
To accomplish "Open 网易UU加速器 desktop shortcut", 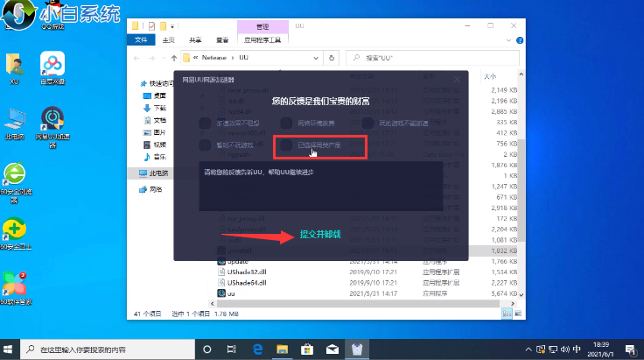I will [x=52, y=127].
